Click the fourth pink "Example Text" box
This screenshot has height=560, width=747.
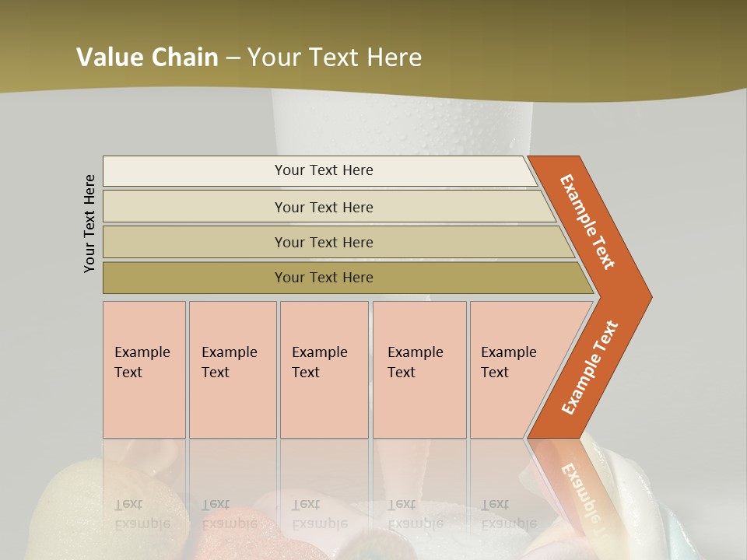[419, 369]
